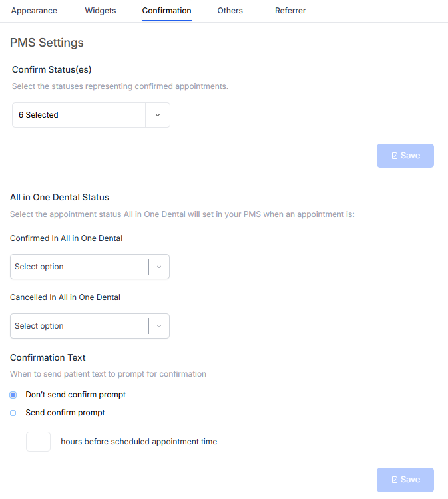
Task: Click the save icon in the bottom Save button
Action: (x=395, y=480)
